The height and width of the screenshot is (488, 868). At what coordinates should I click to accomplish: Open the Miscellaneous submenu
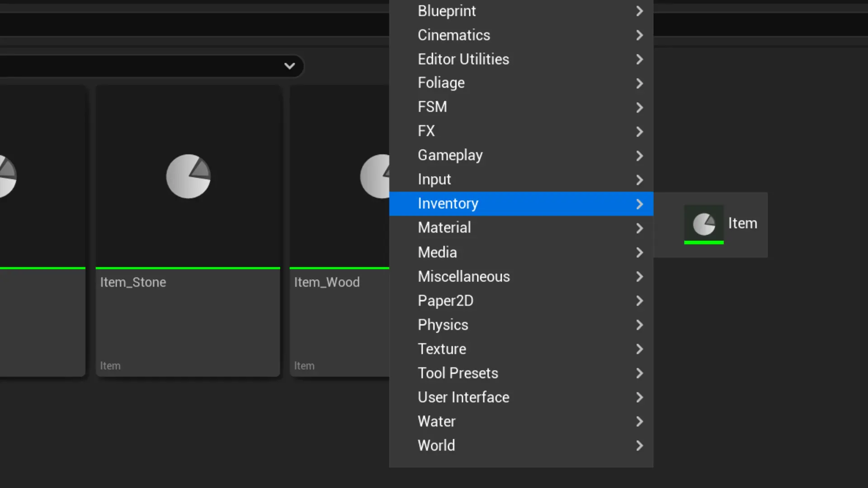point(521,277)
